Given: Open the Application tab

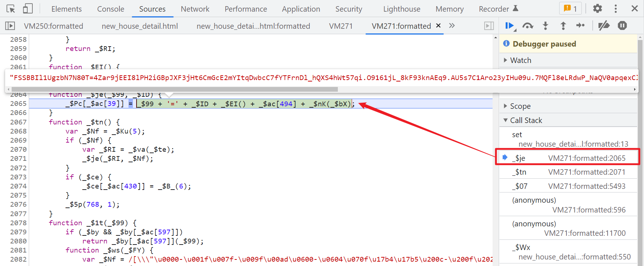Looking at the screenshot, I should pyautogui.click(x=301, y=9).
